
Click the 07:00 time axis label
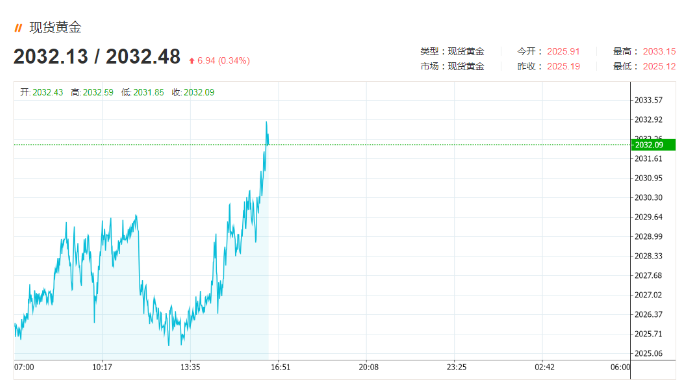coord(24,367)
